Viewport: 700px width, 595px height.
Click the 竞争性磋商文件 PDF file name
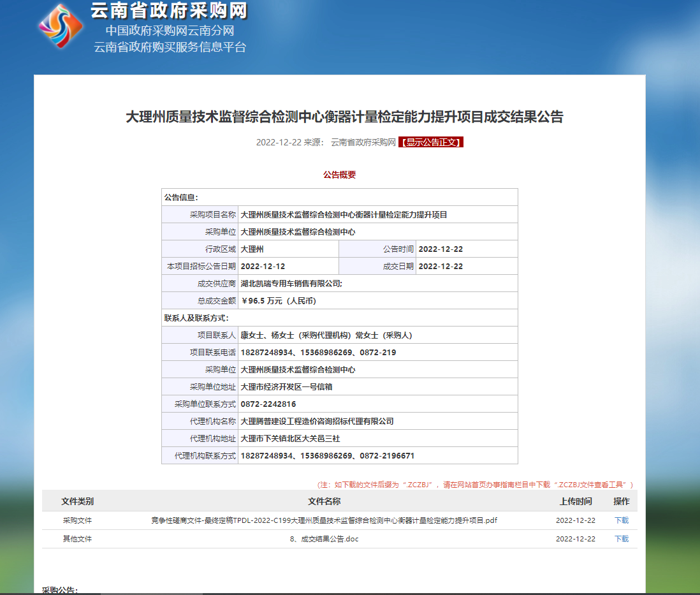324,520
